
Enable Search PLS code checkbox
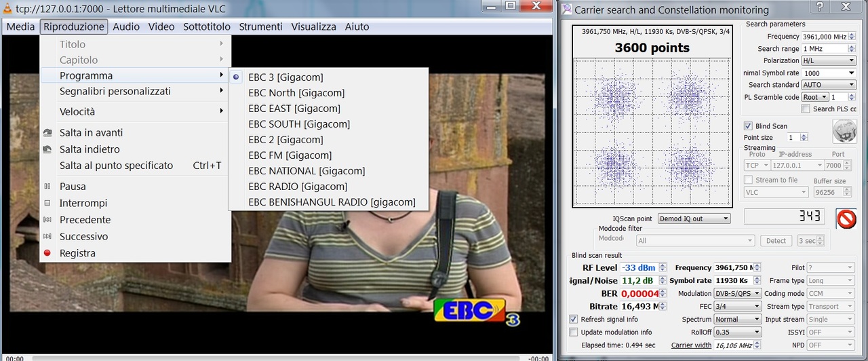click(x=806, y=109)
